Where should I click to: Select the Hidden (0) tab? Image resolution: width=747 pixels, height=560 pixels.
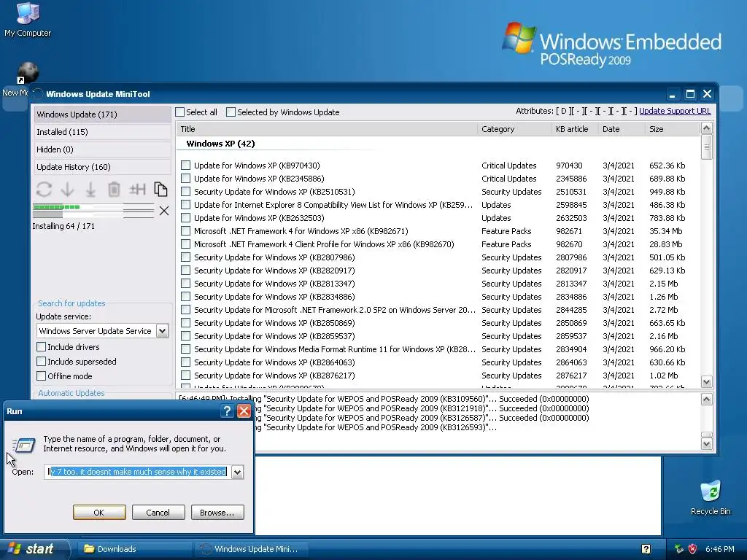click(x=102, y=149)
